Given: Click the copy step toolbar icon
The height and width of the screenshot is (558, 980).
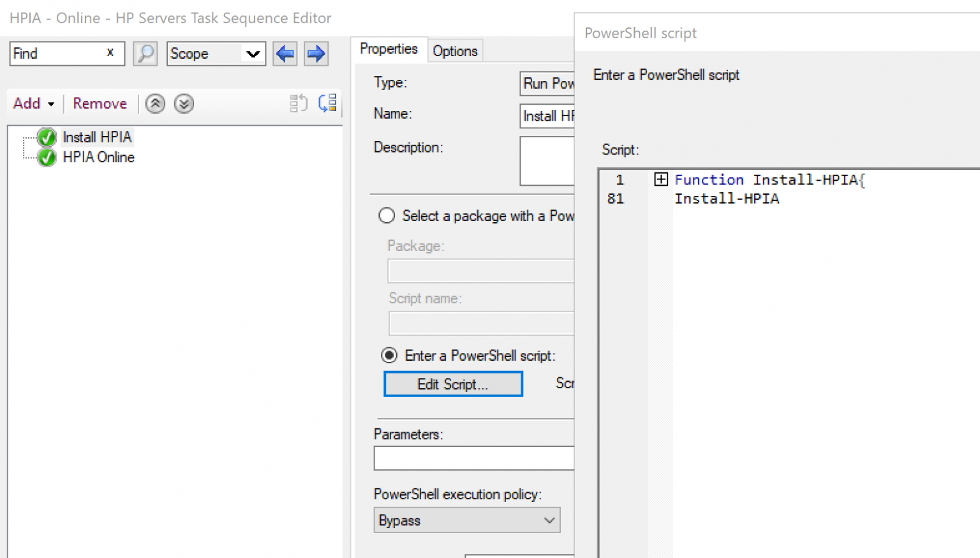Looking at the screenshot, I should (x=298, y=103).
